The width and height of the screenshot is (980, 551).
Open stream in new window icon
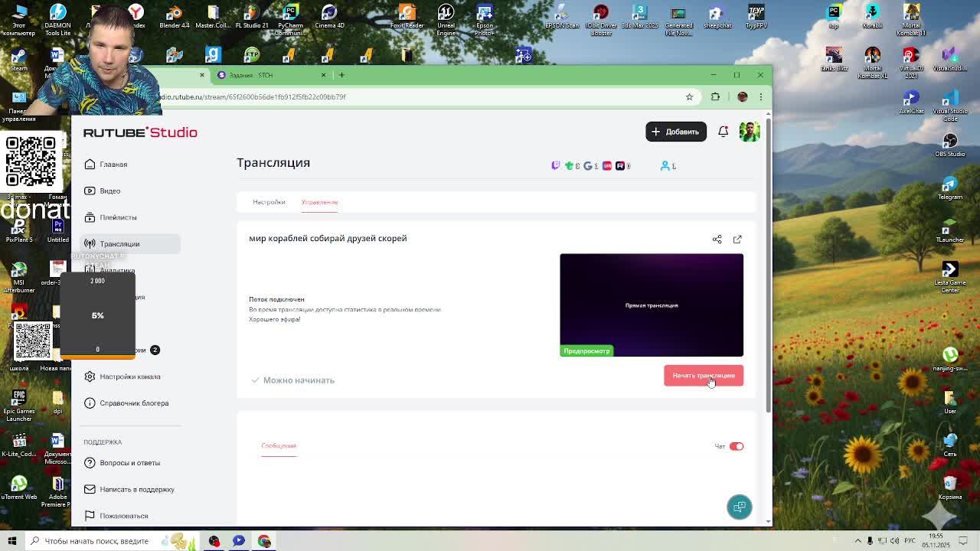point(737,240)
